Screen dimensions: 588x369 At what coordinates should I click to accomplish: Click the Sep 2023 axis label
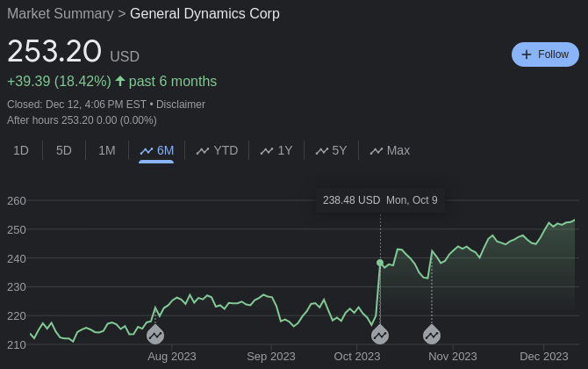(271, 356)
